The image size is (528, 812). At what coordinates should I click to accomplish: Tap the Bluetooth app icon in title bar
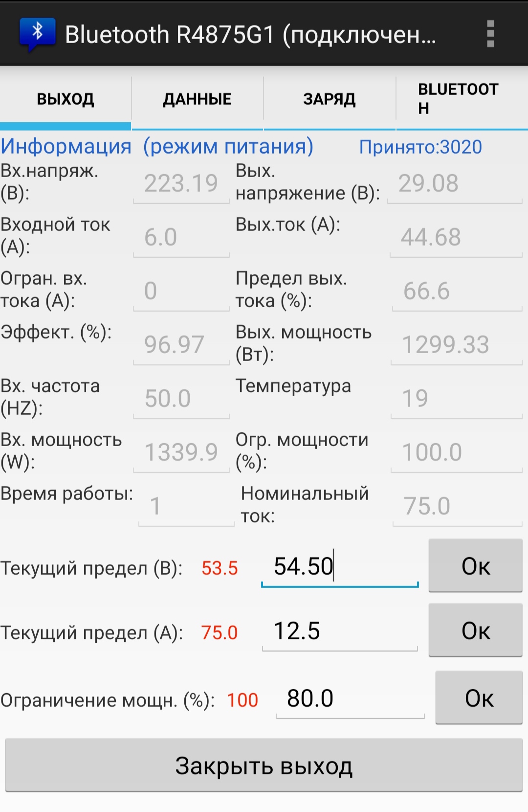tap(37, 34)
